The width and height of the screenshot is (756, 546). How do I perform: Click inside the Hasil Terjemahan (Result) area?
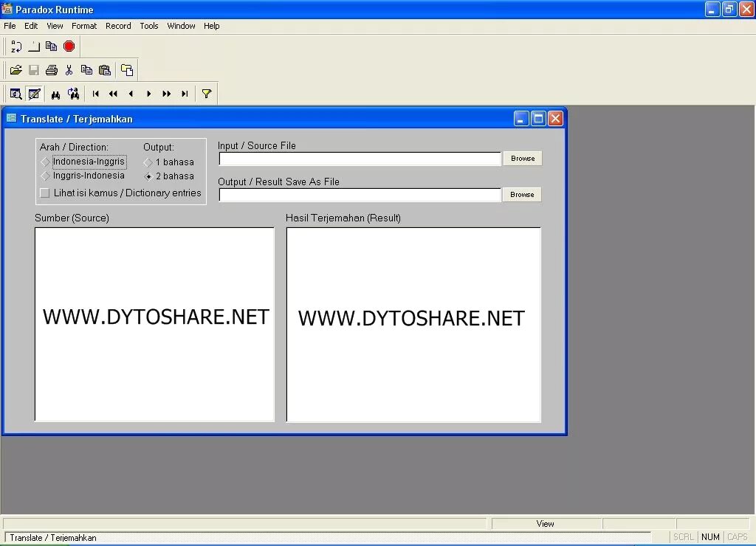pos(413,325)
